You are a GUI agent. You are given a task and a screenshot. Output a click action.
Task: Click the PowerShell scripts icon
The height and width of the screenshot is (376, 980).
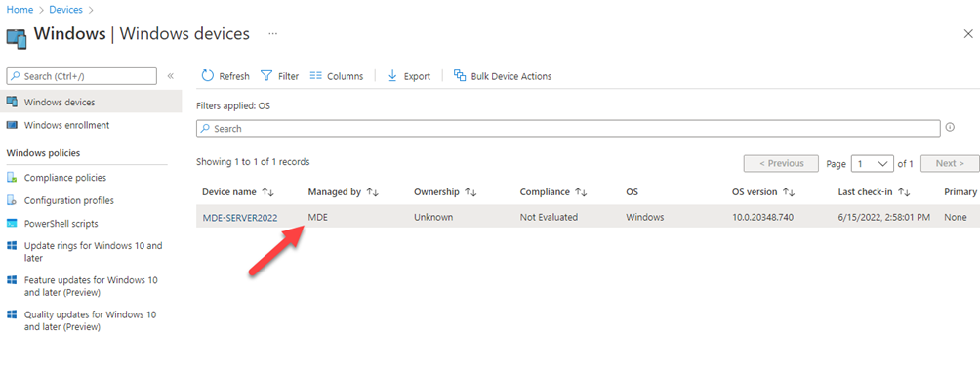pos(12,224)
